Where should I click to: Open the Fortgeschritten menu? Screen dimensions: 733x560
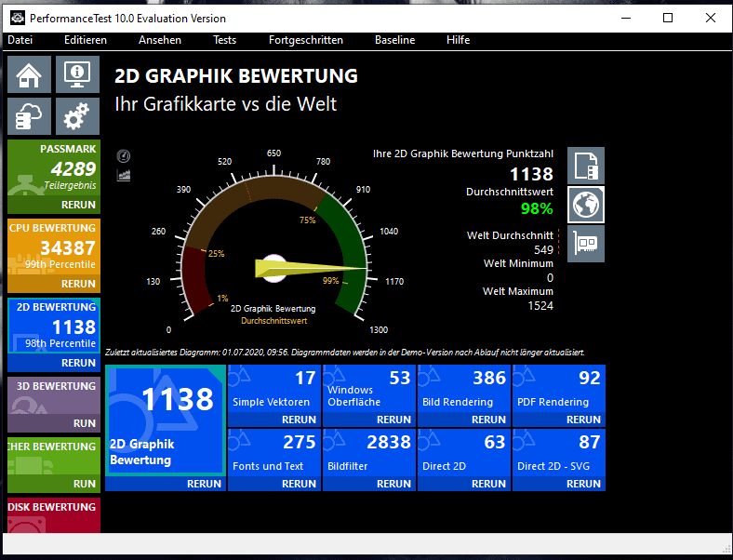pyautogui.click(x=306, y=40)
